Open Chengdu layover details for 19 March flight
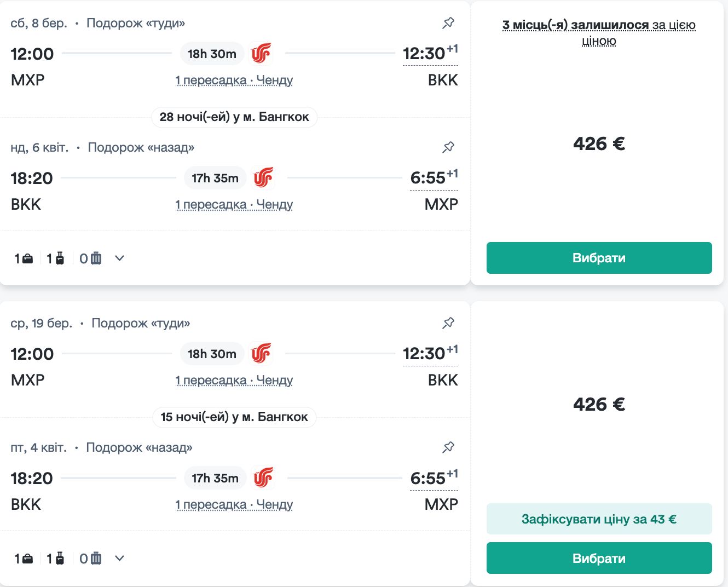 tap(234, 381)
